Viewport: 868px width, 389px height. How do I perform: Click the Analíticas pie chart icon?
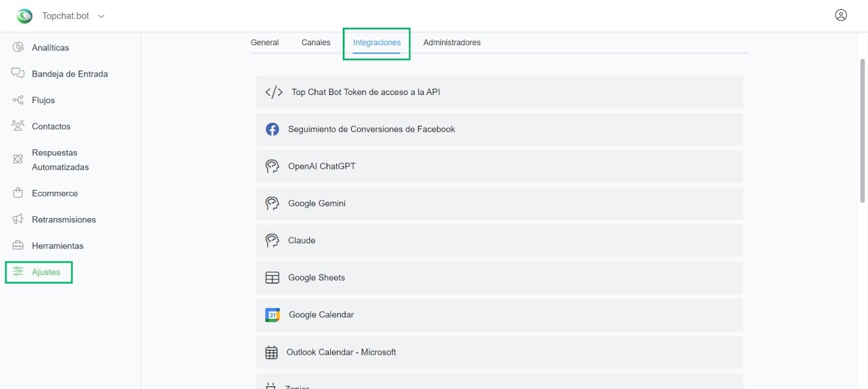pyautogui.click(x=18, y=47)
